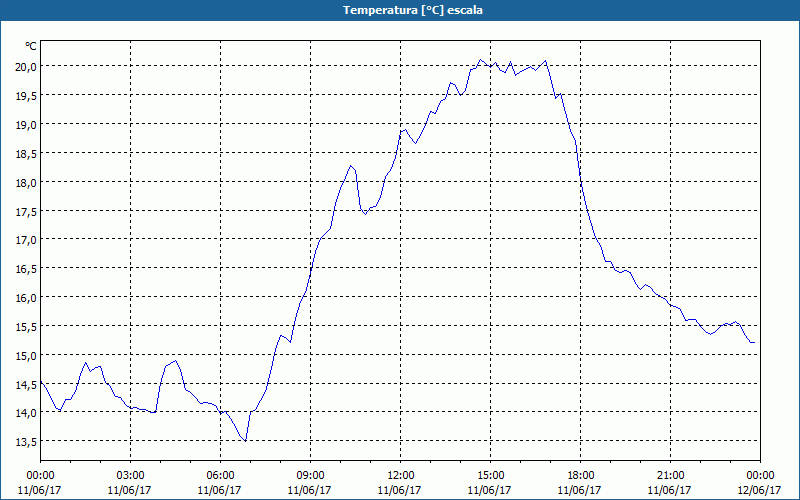This screenshot has width=800, height=500.
Task: Click the 18,0 y-axis label
Action: [x=26, y=183]
